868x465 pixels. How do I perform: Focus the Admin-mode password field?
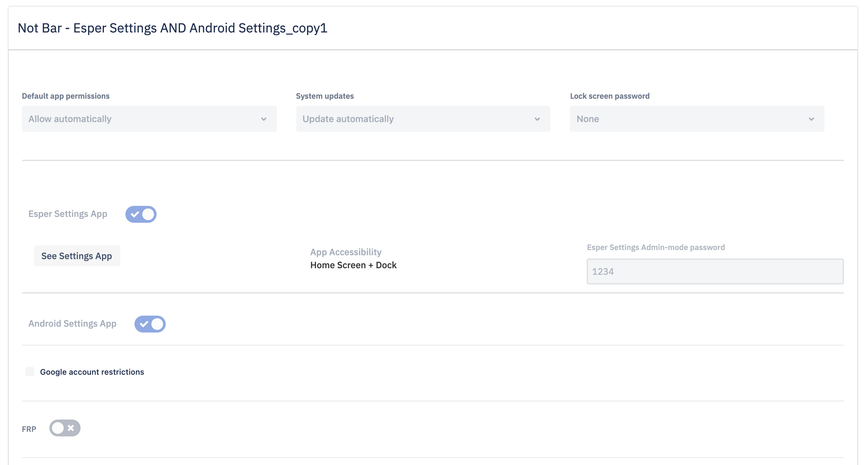pos(715,271)
